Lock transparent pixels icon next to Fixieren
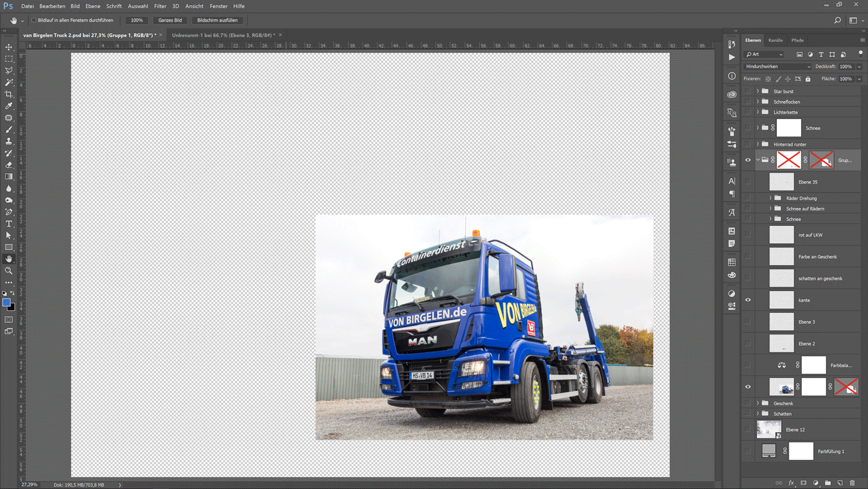Screen dimensions: 868x489 click(x=768, y=79)
